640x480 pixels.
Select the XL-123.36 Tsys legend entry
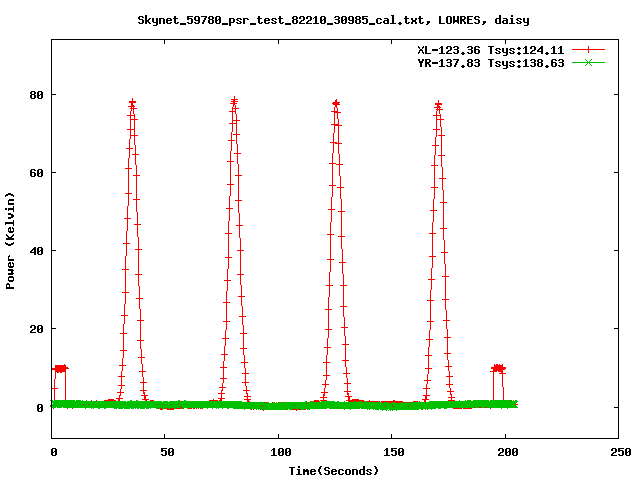(x=490, y=50)
